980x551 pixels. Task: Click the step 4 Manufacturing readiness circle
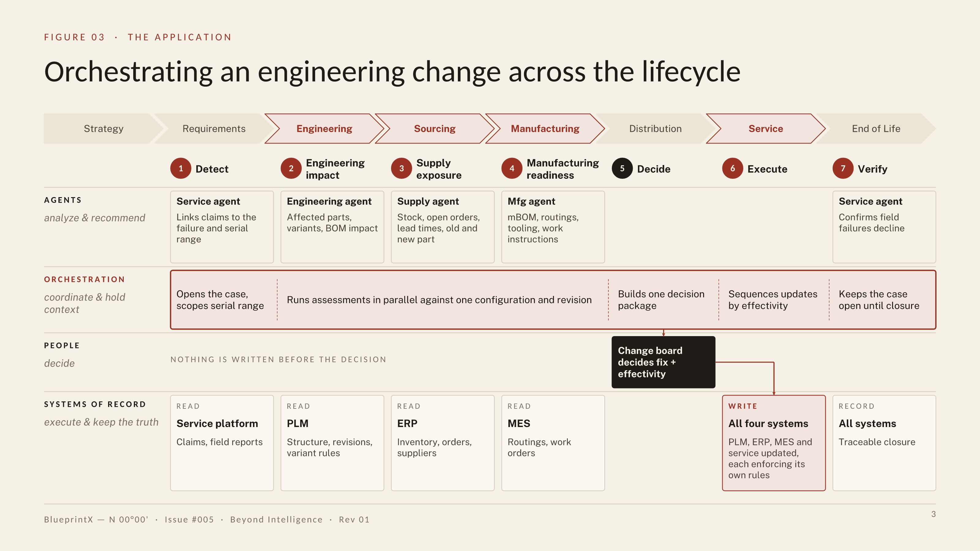point(512,168)
